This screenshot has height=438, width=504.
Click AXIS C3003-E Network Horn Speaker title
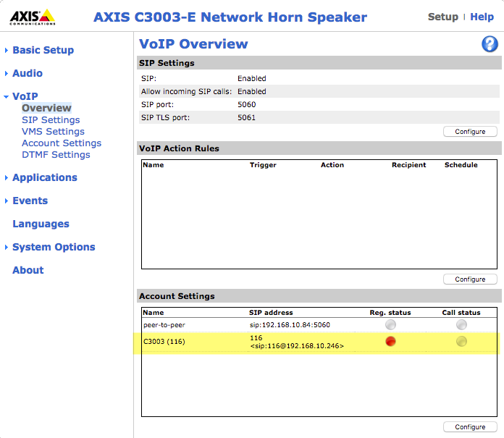pos(230,17)
